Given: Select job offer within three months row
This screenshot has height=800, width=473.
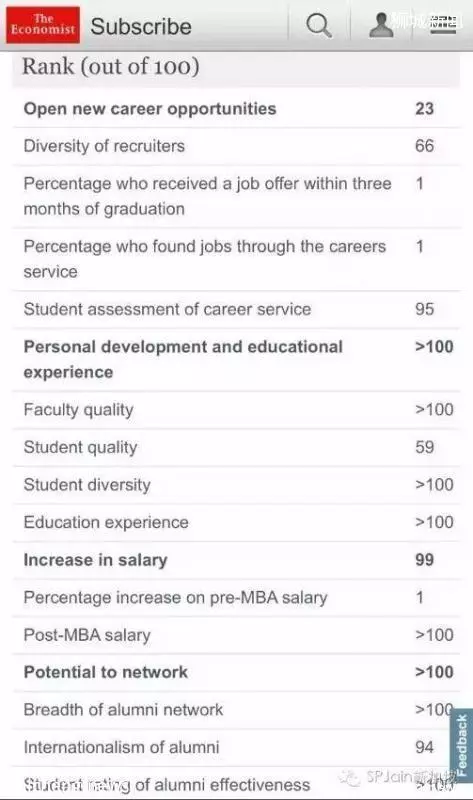Looking at the screenshot, I should [236, 196].
